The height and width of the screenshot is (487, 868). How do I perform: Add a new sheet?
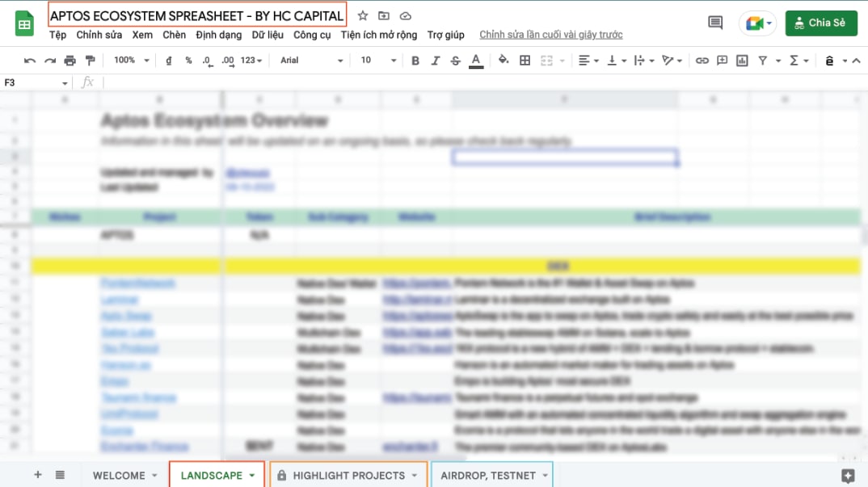tap(38, 475)
